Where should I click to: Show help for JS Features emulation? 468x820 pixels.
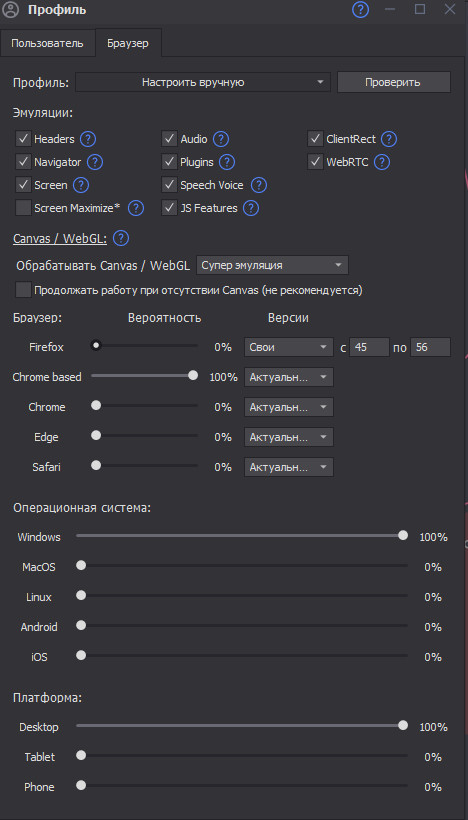click(x=251, y=208)
